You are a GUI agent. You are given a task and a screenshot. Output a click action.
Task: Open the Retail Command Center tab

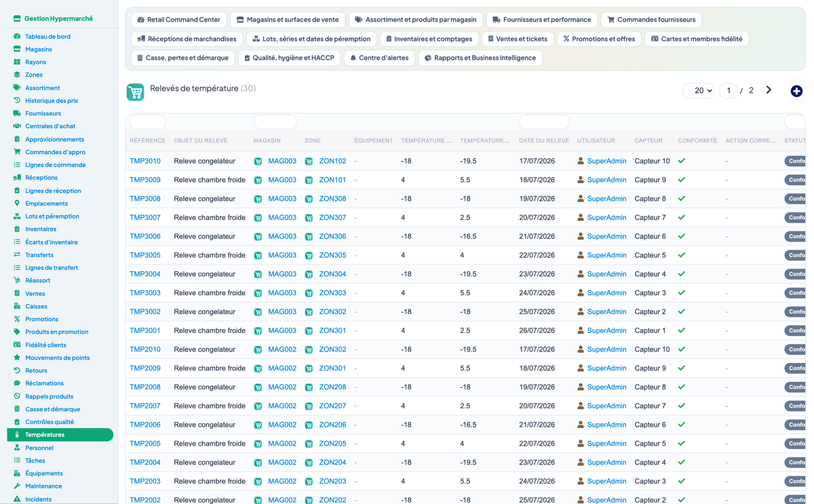[x=178, y=20]
